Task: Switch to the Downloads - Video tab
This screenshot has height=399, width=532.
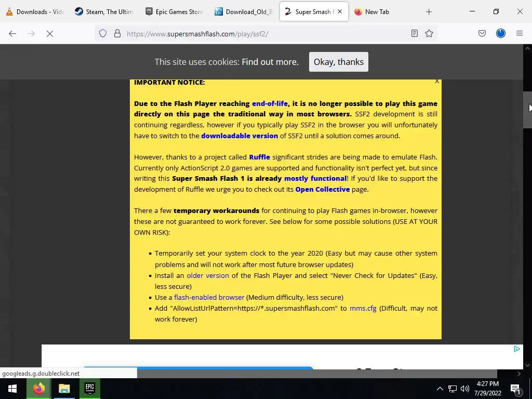Action: click(35, 12)
